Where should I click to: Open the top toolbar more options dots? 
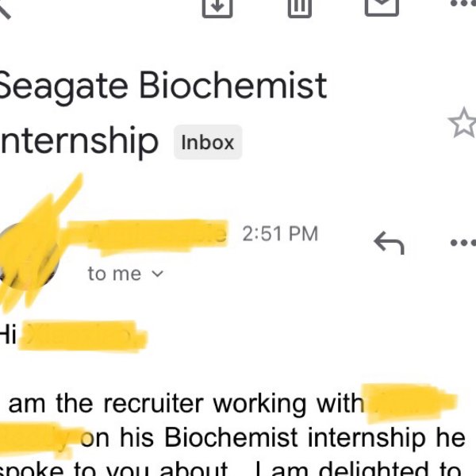pyautogui.click(x=463, y=4)
